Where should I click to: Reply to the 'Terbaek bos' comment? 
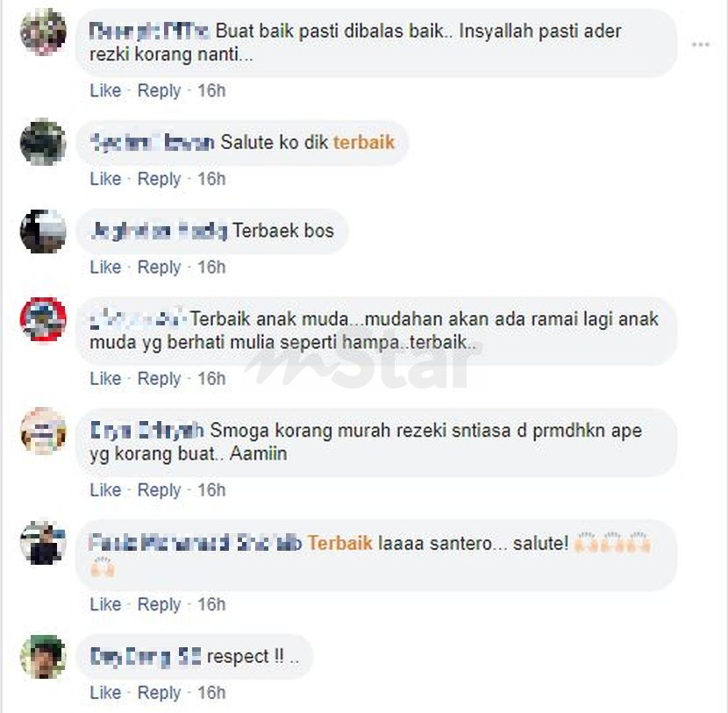point(159,267)
